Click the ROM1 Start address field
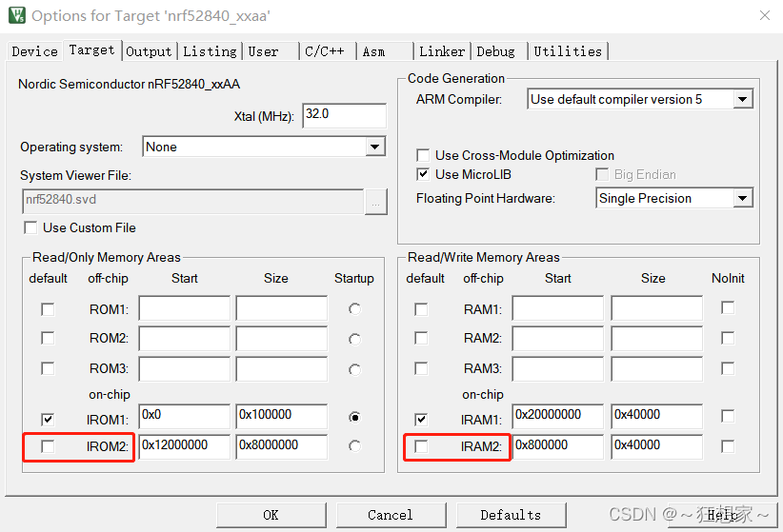 click(184, 308)
